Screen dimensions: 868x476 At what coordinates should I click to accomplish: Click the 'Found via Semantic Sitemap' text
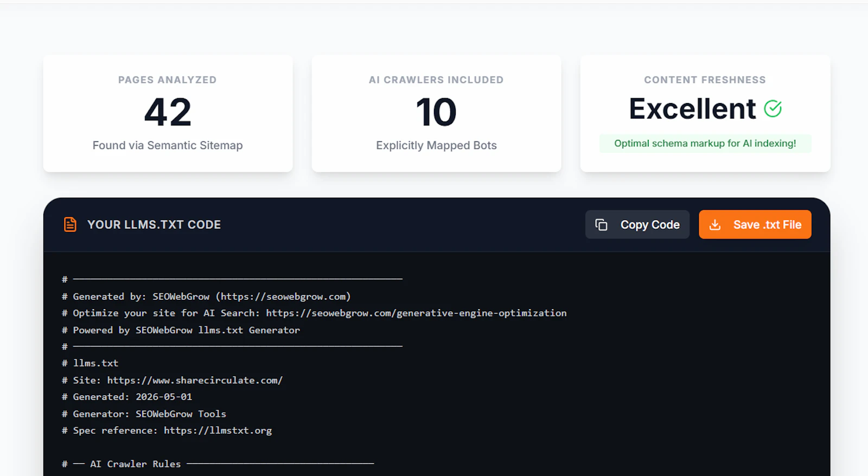168,145
